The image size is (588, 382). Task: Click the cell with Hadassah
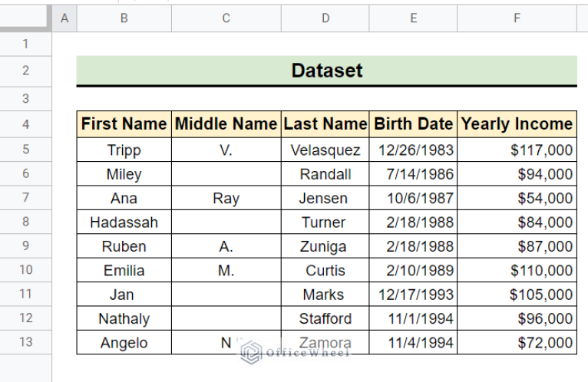(x=124, y=222)
